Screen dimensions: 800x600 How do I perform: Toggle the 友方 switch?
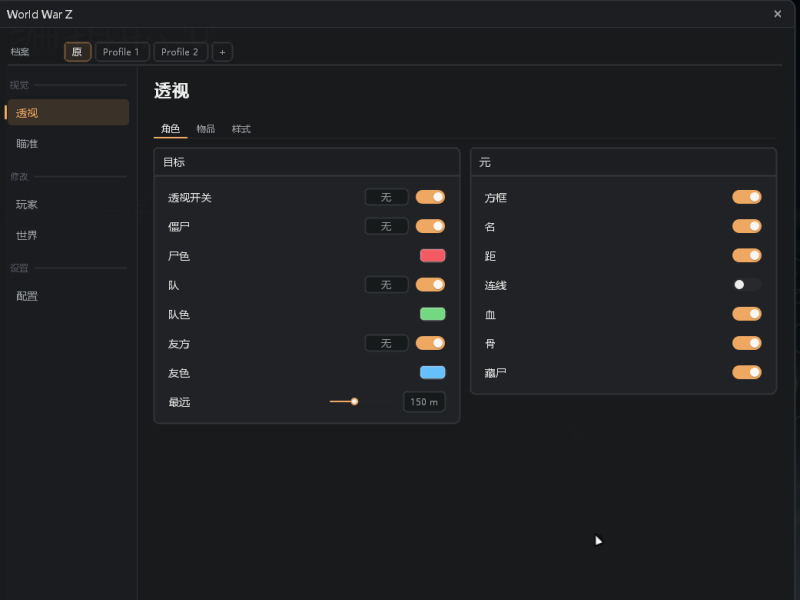(x=430, y=343)
